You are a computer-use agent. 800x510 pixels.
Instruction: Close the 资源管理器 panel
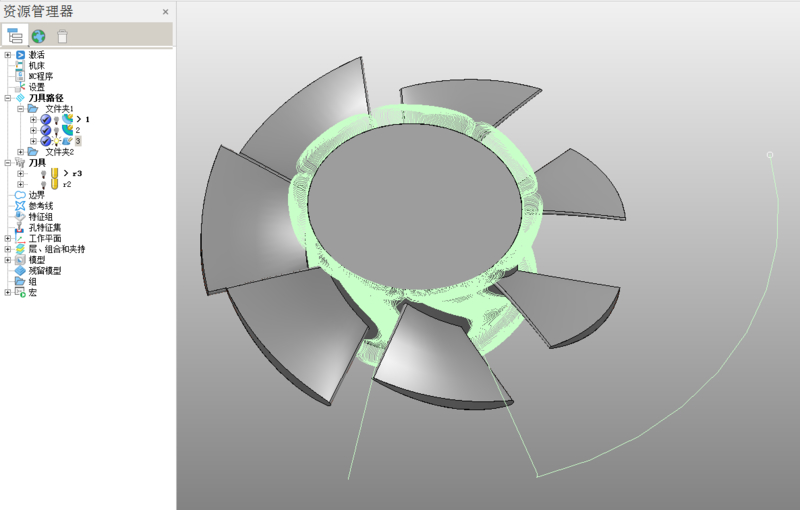tap(165, 12)
